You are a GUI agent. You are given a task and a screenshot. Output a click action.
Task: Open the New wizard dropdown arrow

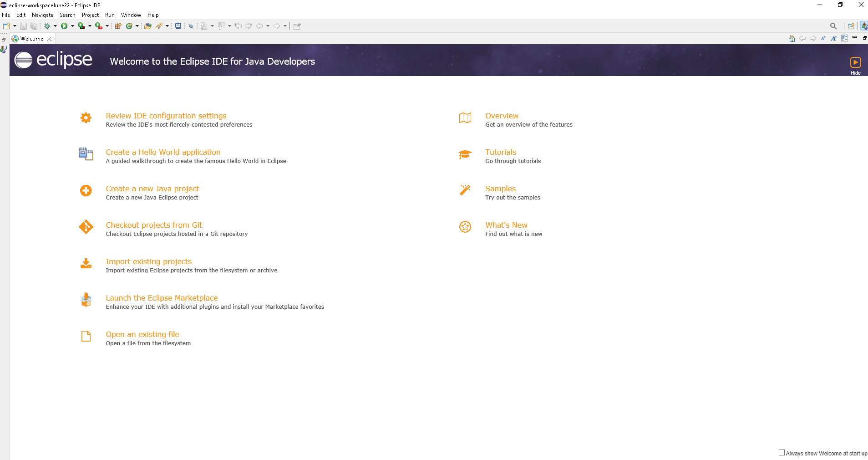[15, 26]
